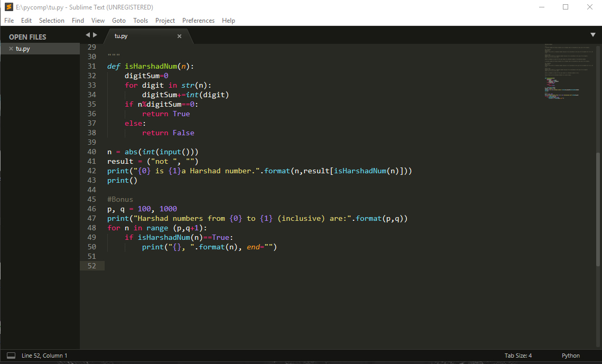Click the end="" print statement line 50
Image resolution: width=602 pixels, height=364 pixels.
click(x=209, y=247)
